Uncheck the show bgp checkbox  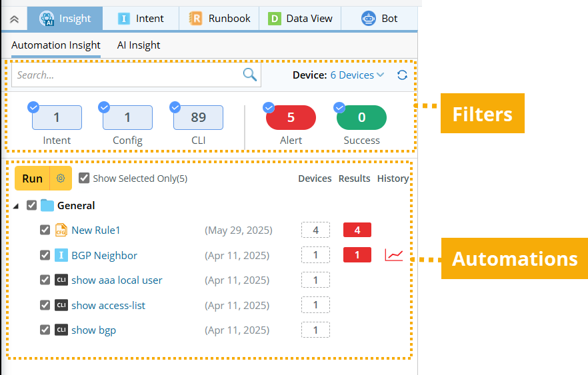tap(45, 330)
